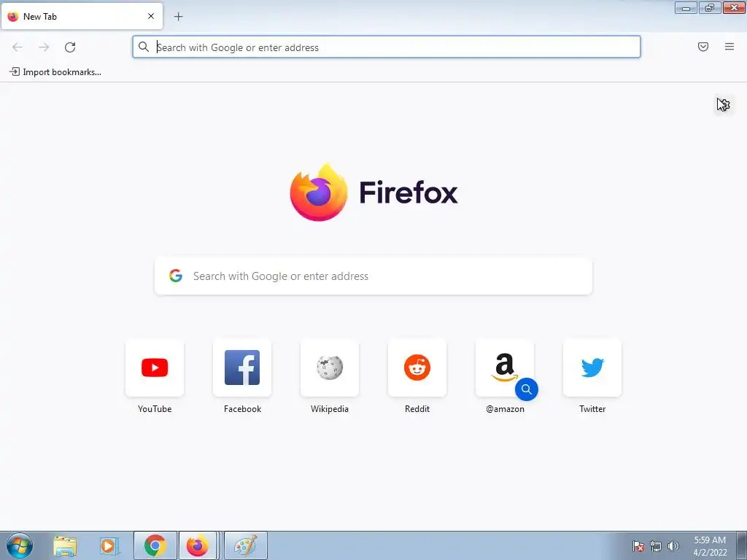Open the Reddit shortcut tile

click(417, 367)
